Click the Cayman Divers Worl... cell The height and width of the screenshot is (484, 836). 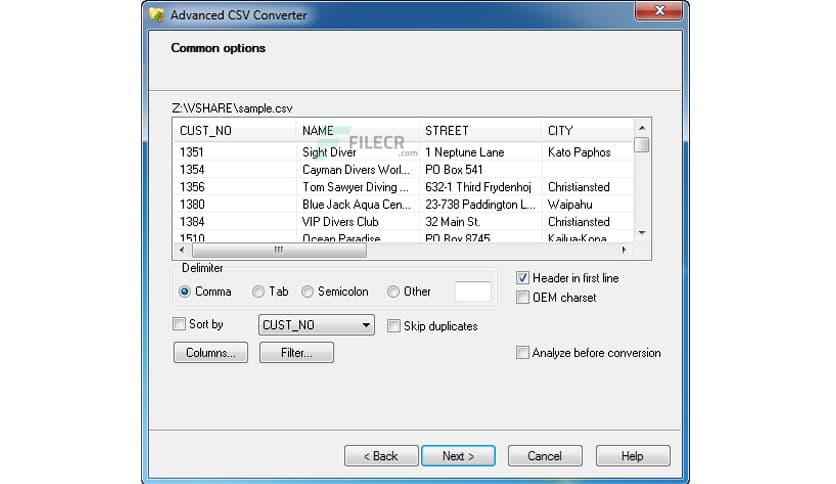[x=357, y=170]
